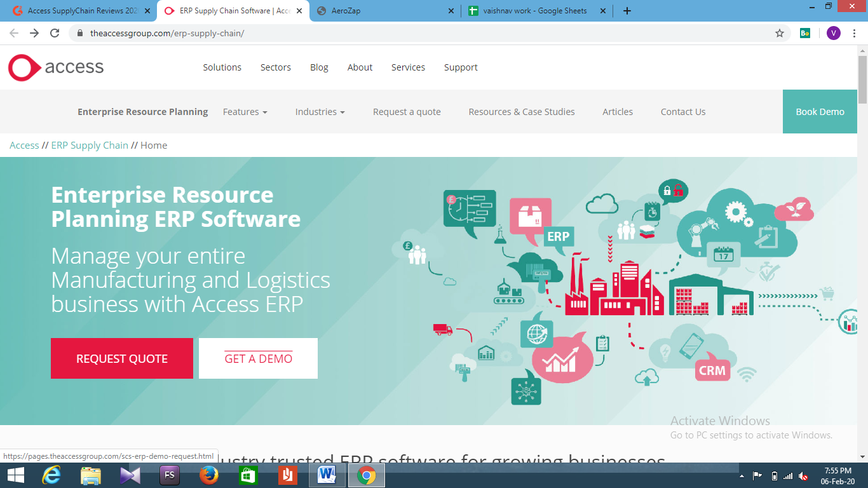Expand the Industries dropdown
The height and width of the screenshot is (488, 868).
(320, 112)
